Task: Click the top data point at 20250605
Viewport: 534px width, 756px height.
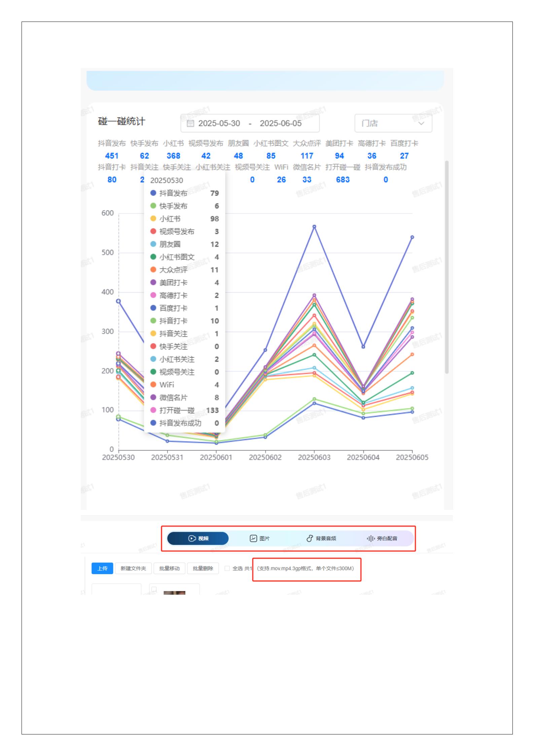Action: pos(412,237)
